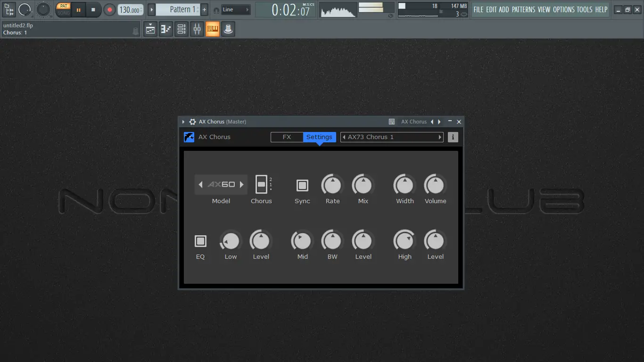
Task: Close the AX Chorus plugin window
Action: click(x=459, y=122)
